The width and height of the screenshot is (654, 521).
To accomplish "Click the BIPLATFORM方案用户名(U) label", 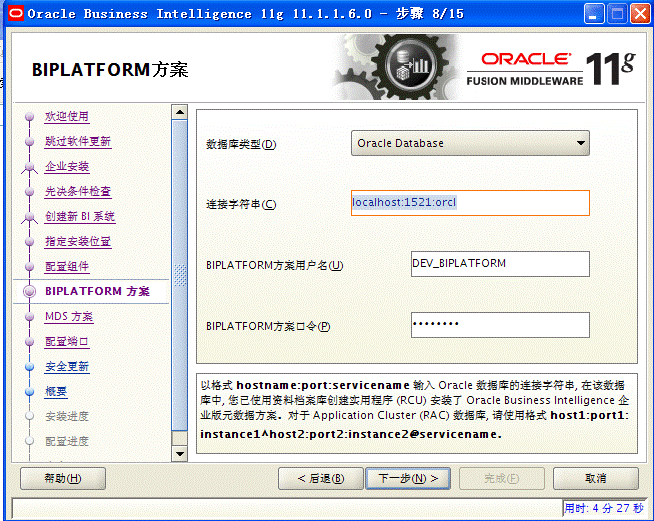I will [274, 265].
